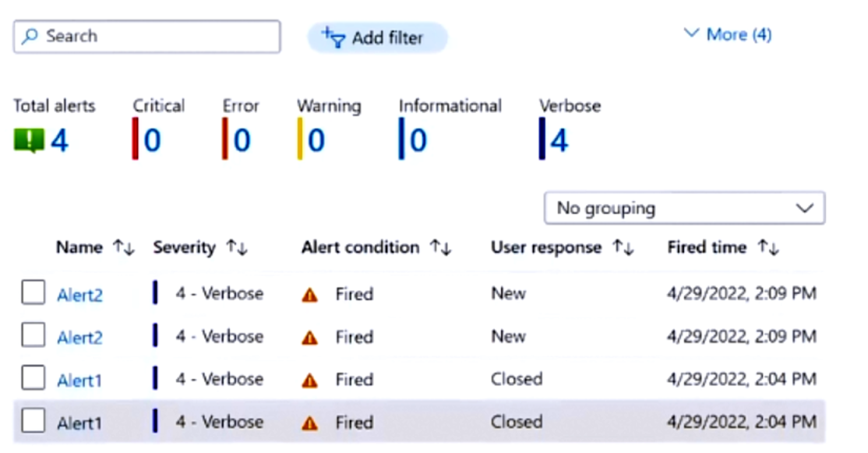Open the No grouping dropdown
The height and width of the screenshot is (453, 868).
[684, 208]
